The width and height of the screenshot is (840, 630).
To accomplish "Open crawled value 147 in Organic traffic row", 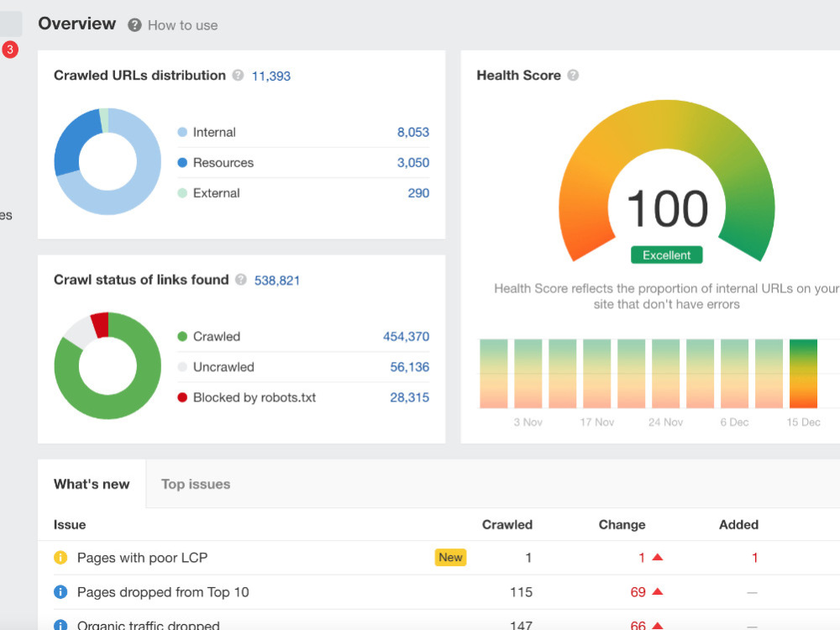I will click(522, 625).
